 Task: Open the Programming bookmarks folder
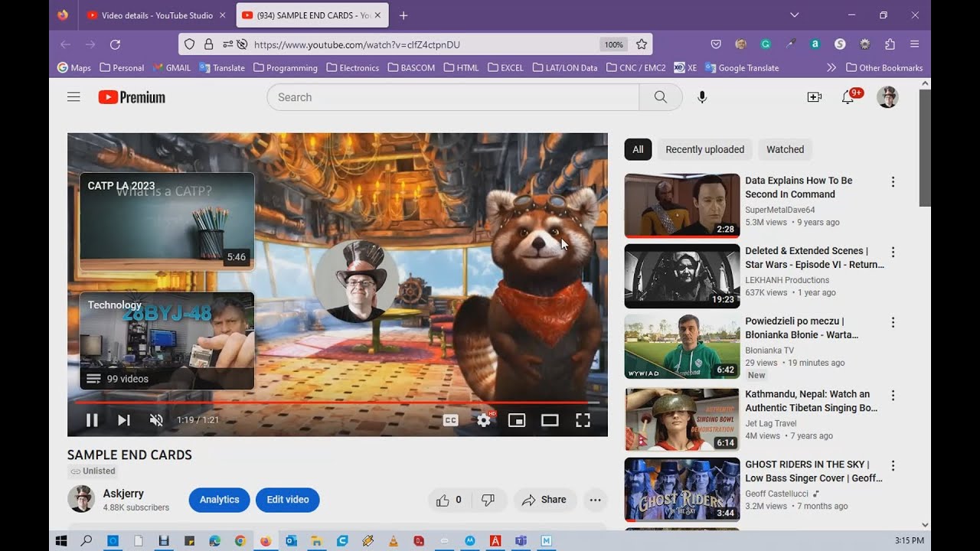286,67
